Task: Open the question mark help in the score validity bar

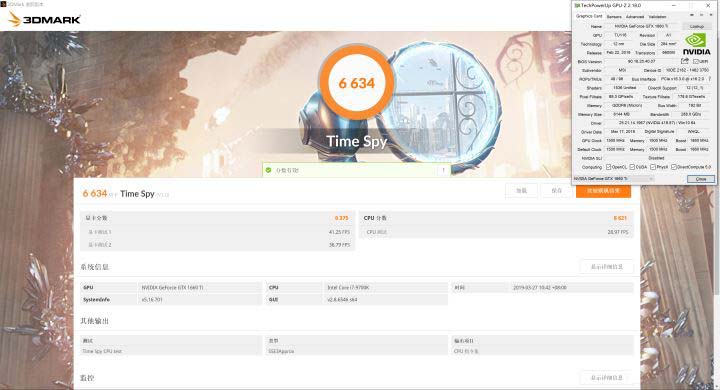Action: click(443, 170)
